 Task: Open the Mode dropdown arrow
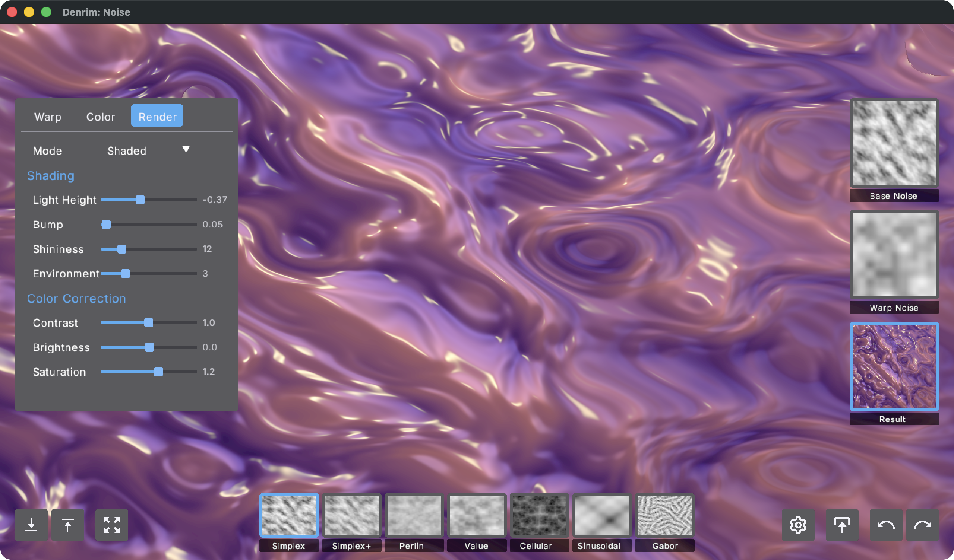(x=186, y=149)
